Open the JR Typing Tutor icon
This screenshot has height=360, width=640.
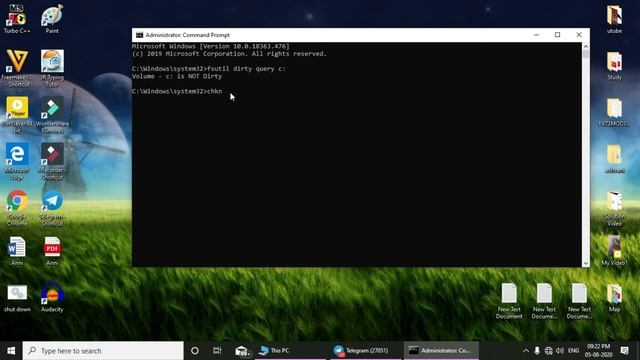52,68
